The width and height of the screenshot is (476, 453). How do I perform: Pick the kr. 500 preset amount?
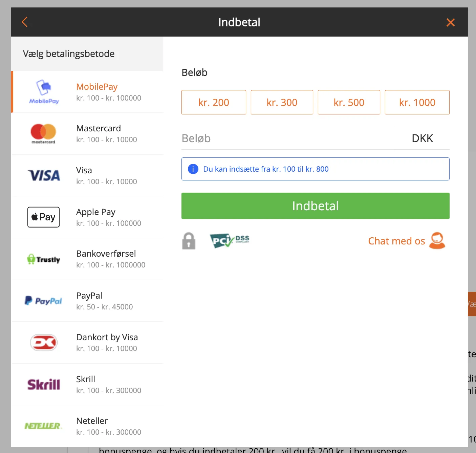(x=349, y=102)
